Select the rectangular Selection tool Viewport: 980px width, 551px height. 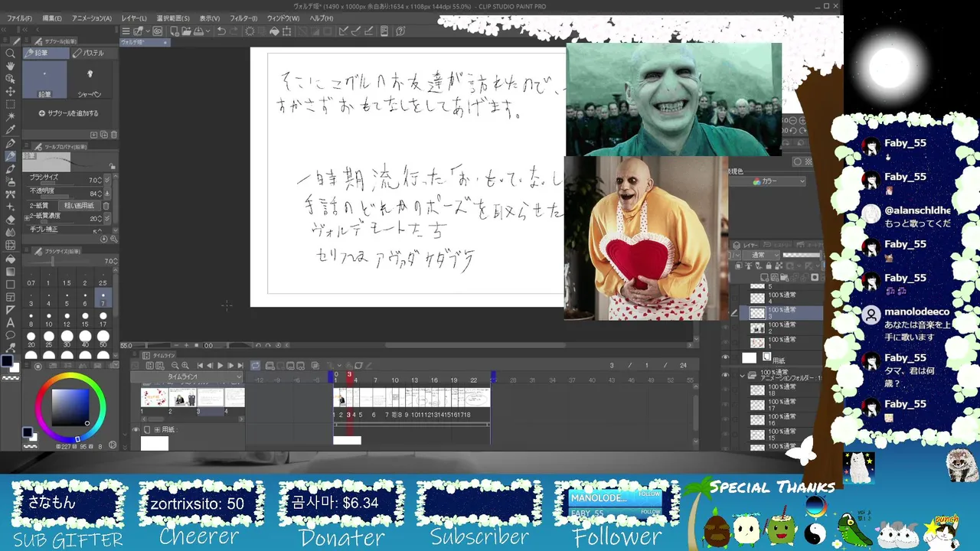click(11, 104)
